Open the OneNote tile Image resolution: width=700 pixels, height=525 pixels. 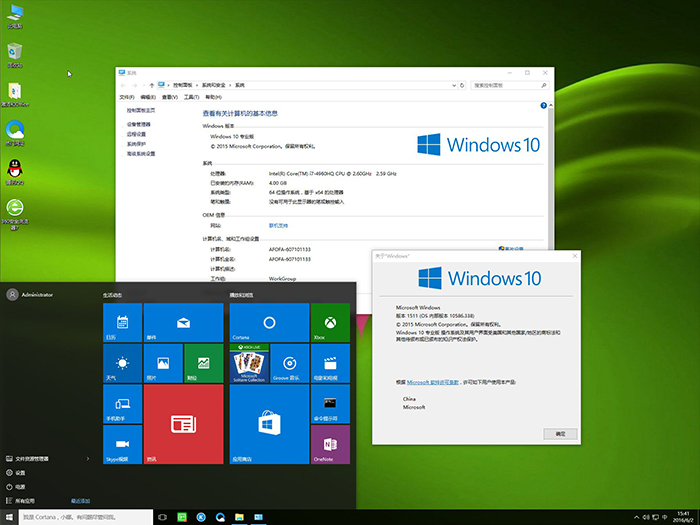331,445
